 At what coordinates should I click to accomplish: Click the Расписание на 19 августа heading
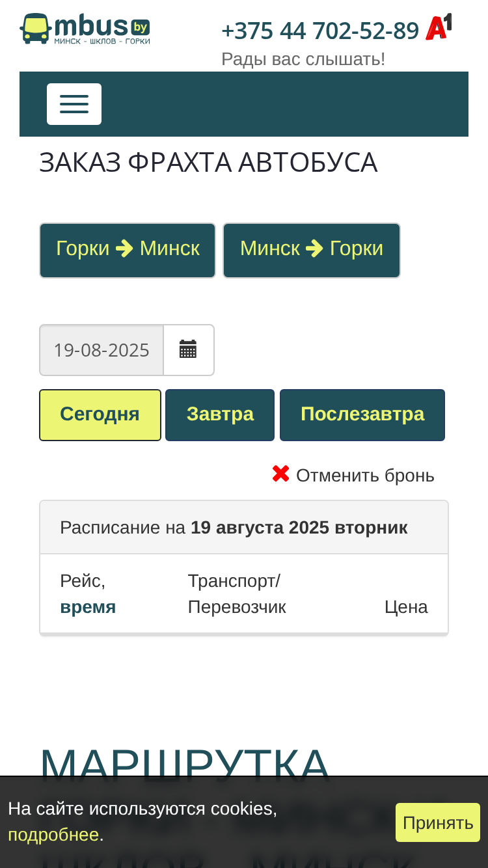tap(234, 528)
